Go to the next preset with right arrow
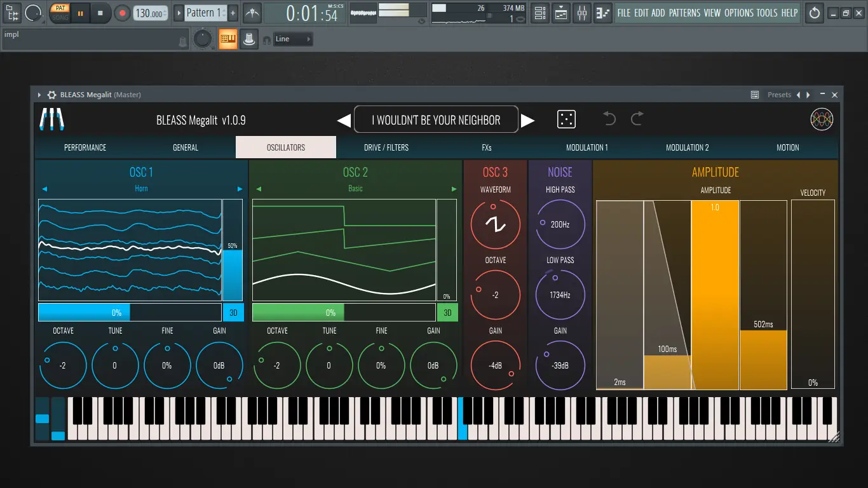 [x=527, y=120]
